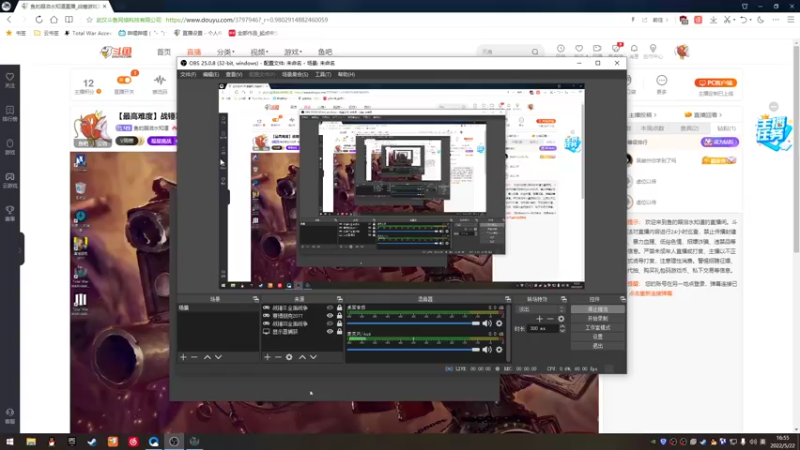Click the start recording button in Controls
The image size is (800, 450).
pos(597,318)
